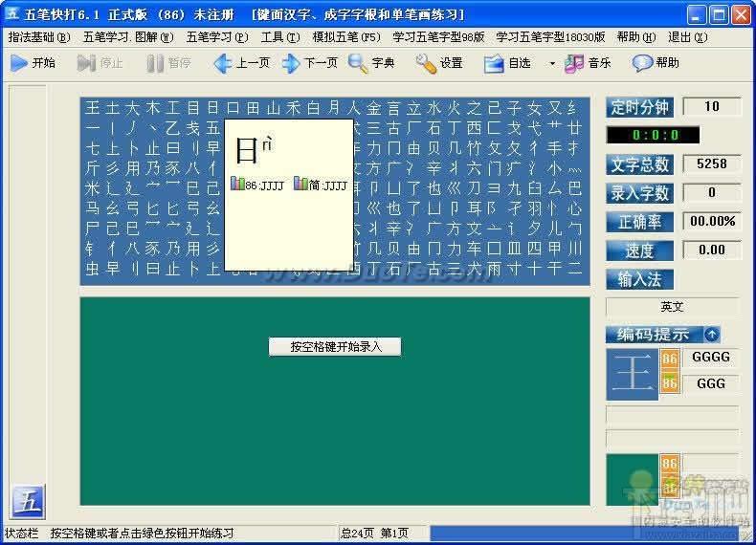
Task: Click the 按空格键开始录入 button
Action: coord(334,346)
